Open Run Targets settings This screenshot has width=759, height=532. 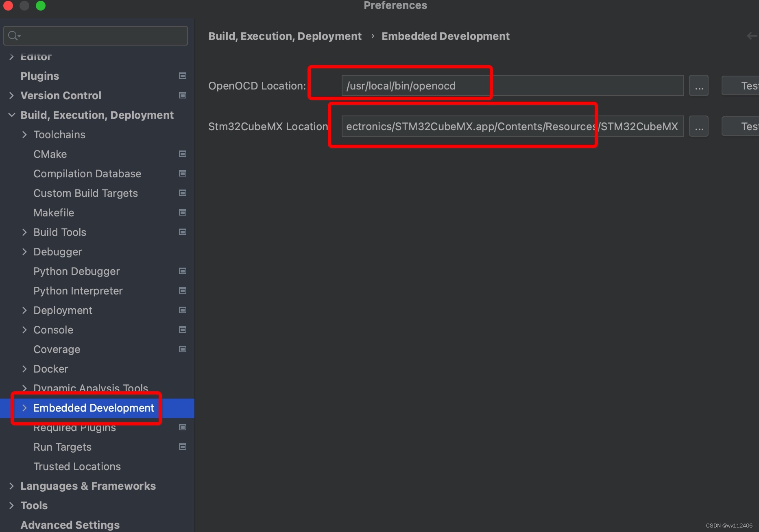click(x=62, y=447)
